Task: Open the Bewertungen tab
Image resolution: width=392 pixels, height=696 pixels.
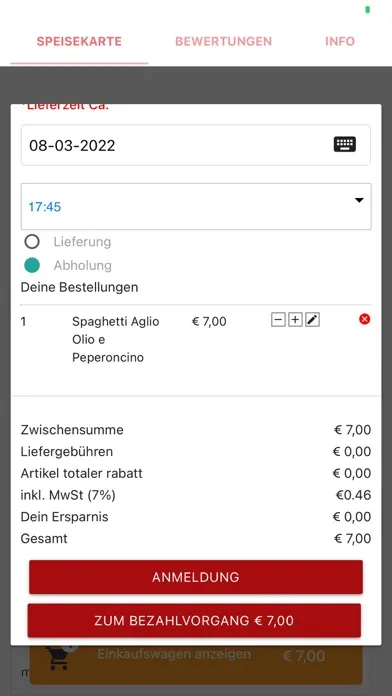Action: point(223,41)
